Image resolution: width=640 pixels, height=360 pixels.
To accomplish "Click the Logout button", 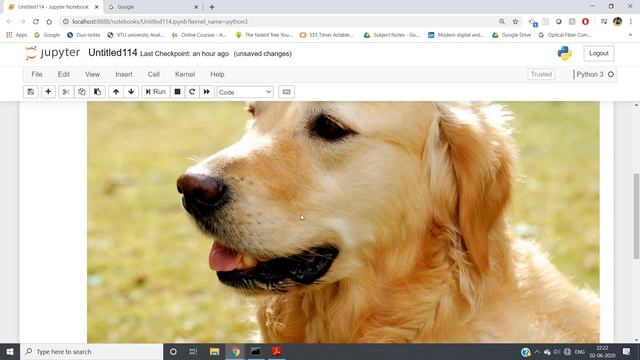I will [x=599, y=53].
